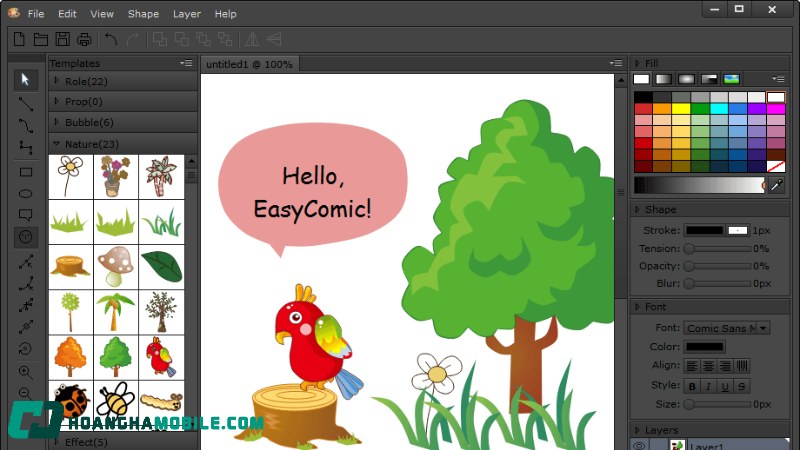The height and width of the screenshot is (450, 800).
Task: Activate the eyedropper color picker
Action: pos(777,185)
